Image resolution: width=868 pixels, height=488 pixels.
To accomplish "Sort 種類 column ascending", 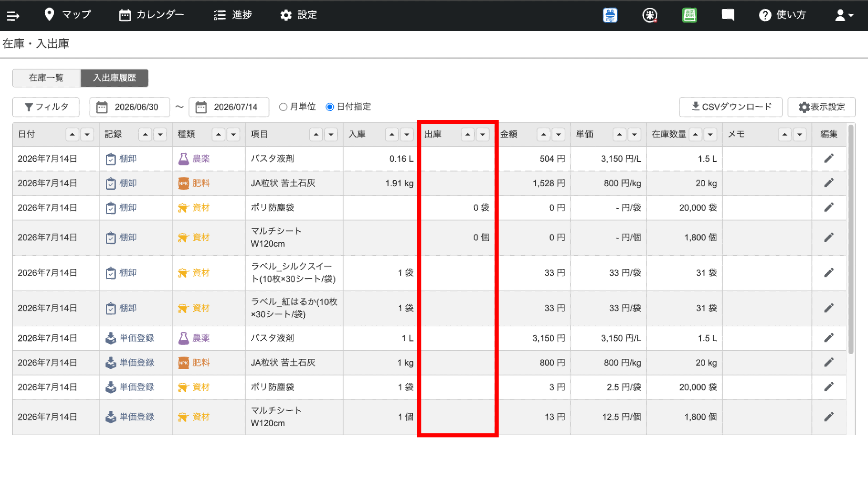I will 218,134.
